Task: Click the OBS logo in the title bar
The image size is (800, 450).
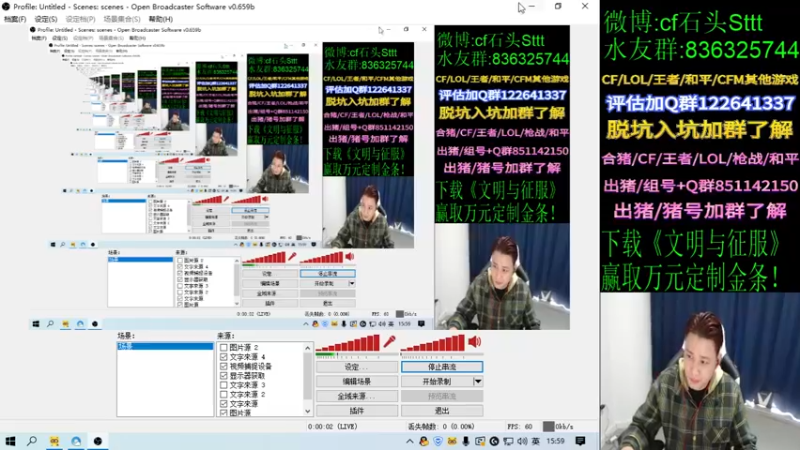Action: coord(6,7)
